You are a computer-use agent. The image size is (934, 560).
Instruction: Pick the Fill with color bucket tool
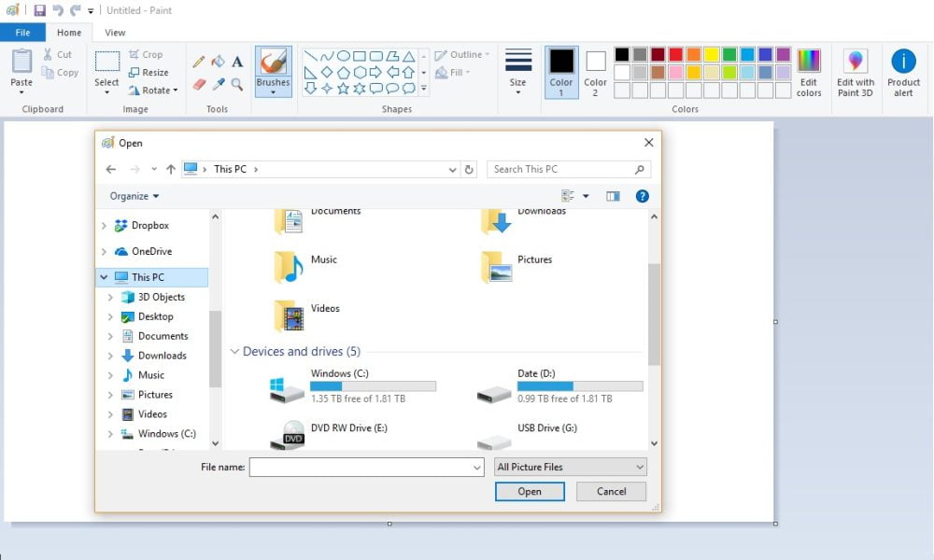(x=218, y=62)
